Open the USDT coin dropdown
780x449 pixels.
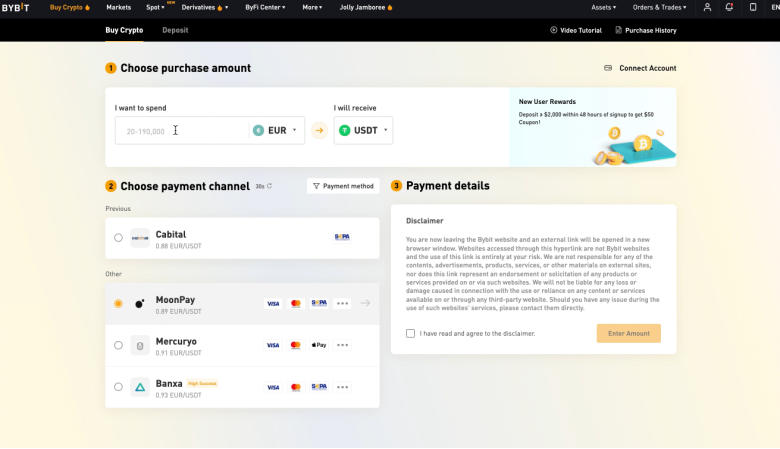[x=363, y=131]
